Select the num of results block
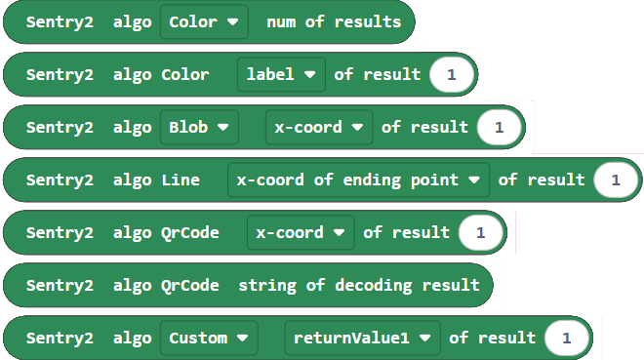Viewport: 644px width, 360px height. point(209,21)
